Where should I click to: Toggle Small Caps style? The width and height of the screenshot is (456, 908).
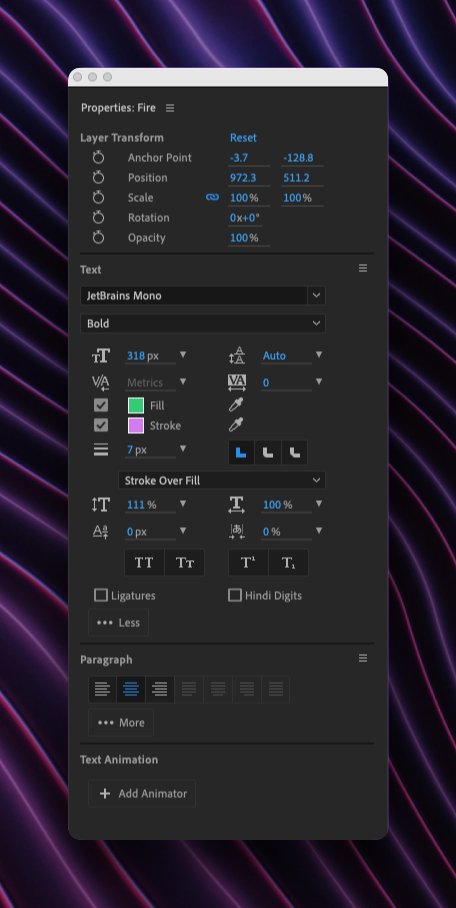[185, 562]
